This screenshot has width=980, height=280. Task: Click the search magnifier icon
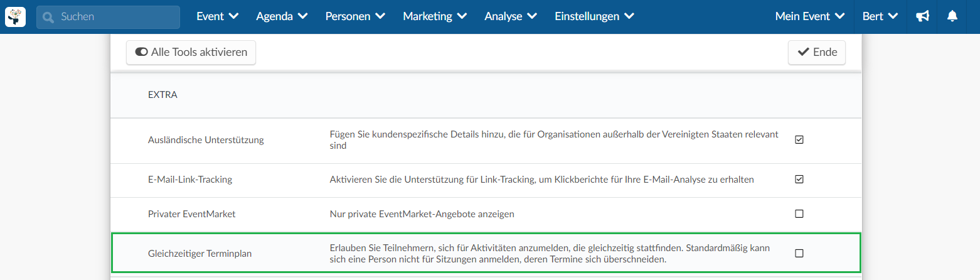[48, 18]
